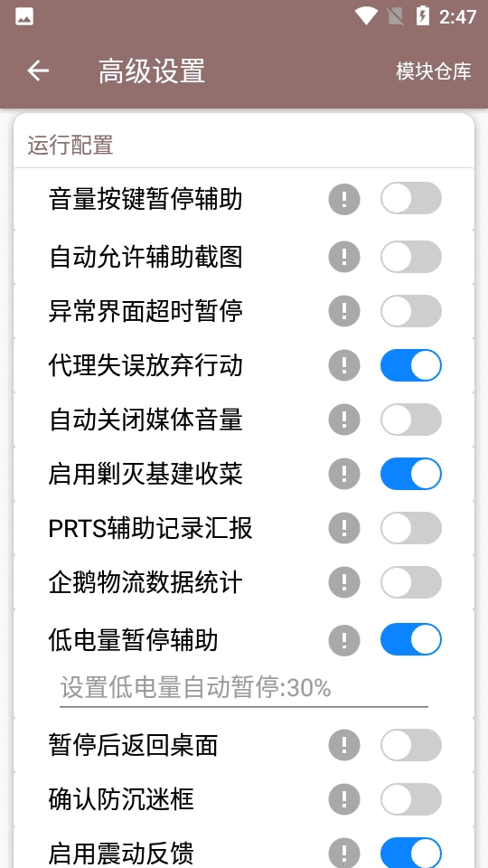Enable 暂停后返回桌面 switch

click(411, 745)
